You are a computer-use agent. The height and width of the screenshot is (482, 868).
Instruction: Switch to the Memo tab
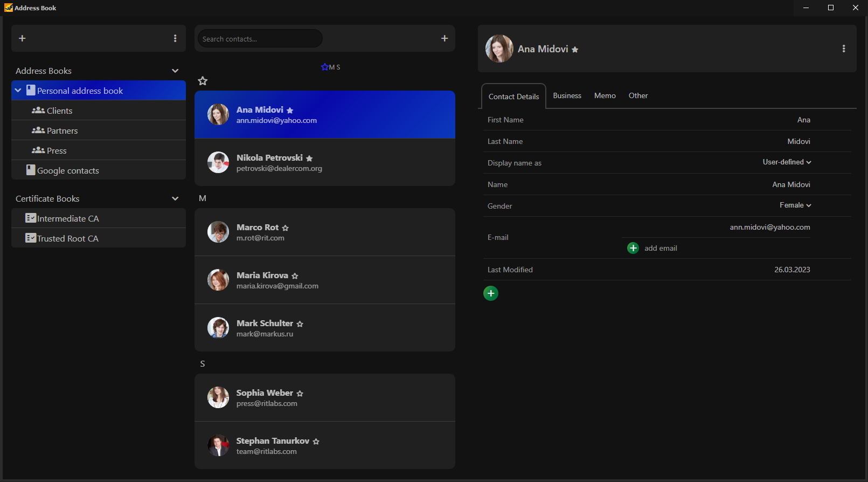point(605,95)
